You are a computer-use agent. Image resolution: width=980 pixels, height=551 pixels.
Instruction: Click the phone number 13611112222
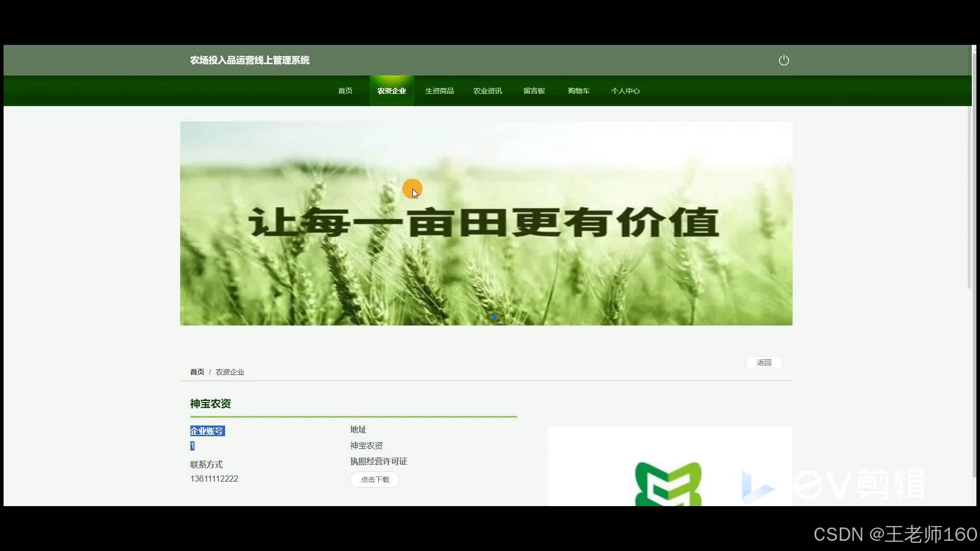[x=214, y=479]
